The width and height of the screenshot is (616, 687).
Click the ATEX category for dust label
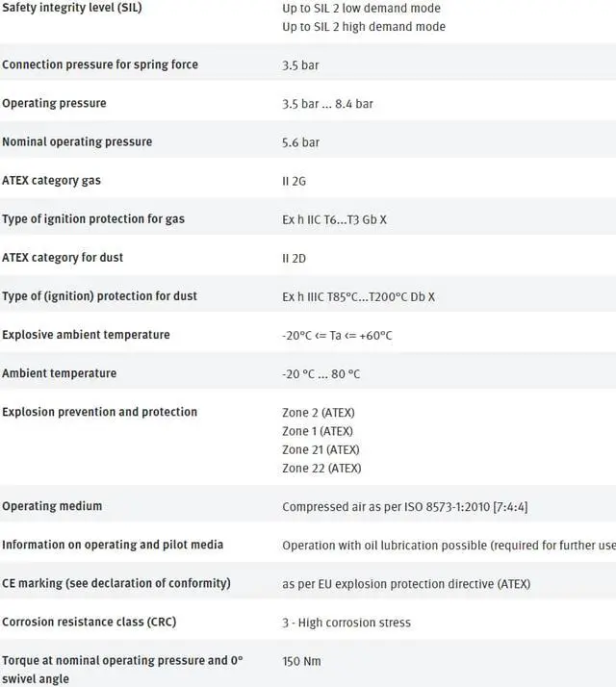coord(63,257)
